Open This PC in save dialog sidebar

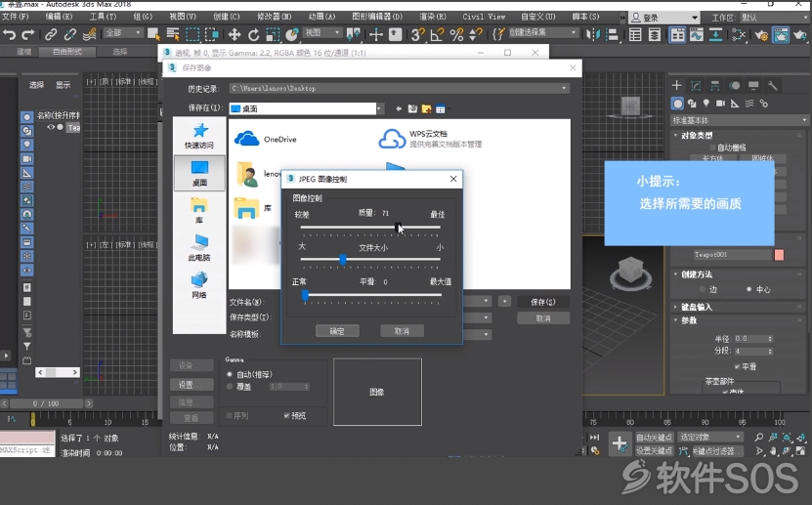[199, 247]
